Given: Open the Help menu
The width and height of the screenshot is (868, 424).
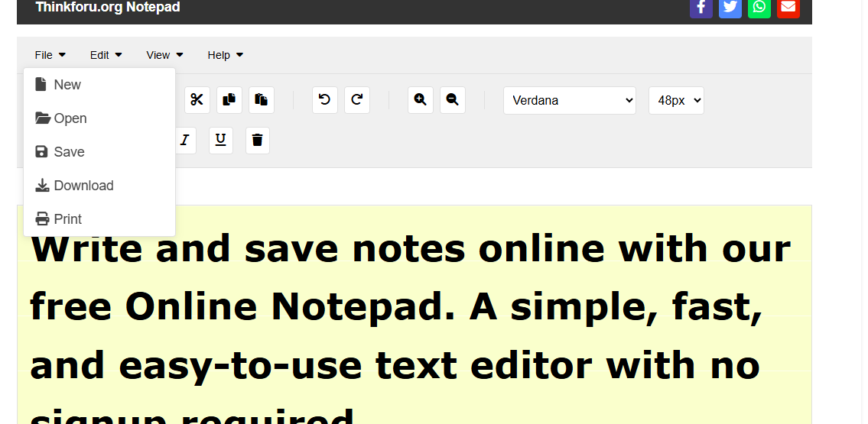Looking at the screenshot, I should (x=225, y=55).
